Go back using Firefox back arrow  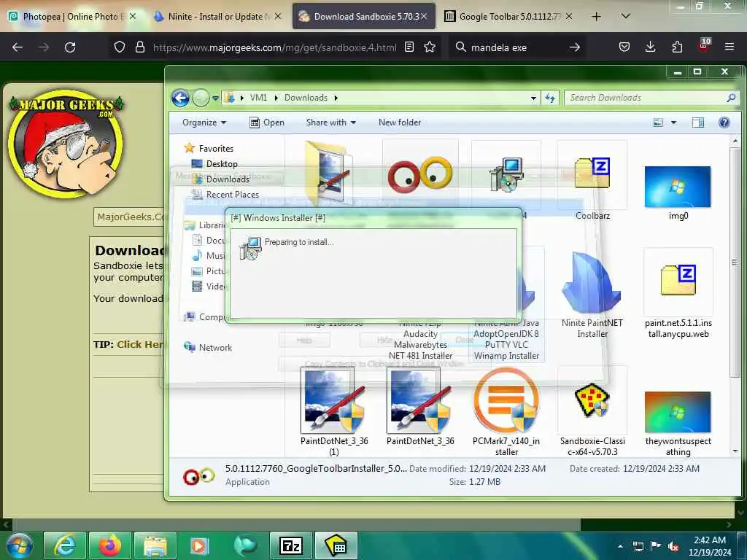(18, 47)
